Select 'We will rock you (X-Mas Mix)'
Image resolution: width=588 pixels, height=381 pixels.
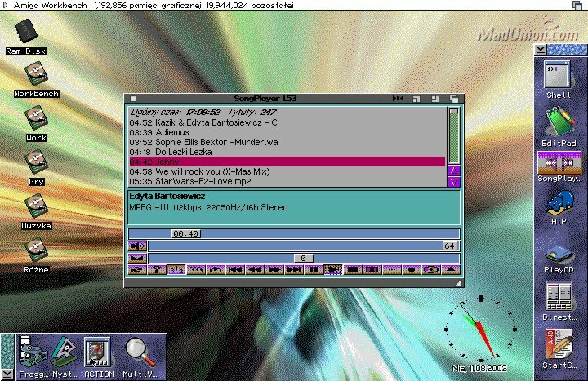(x=287, y=171)
